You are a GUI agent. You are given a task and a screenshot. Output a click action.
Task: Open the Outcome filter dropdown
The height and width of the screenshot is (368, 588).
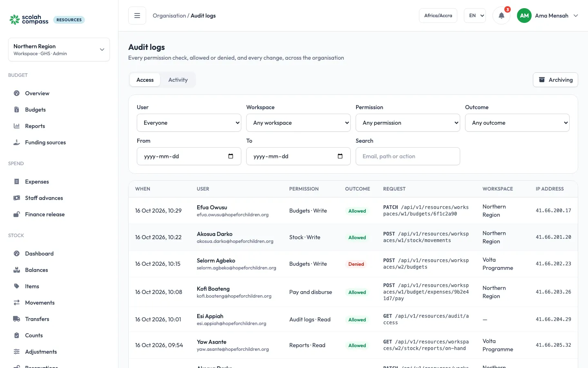point(517,123)
